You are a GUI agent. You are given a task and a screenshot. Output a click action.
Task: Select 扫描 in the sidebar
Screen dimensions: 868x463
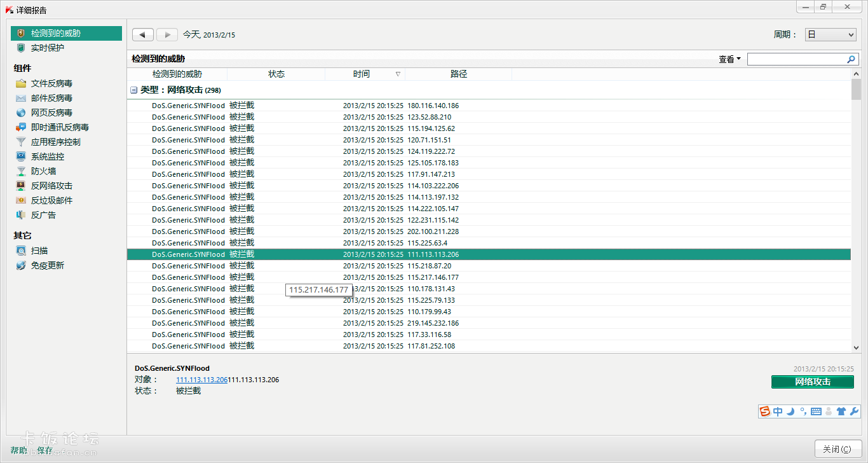point(39,251)
